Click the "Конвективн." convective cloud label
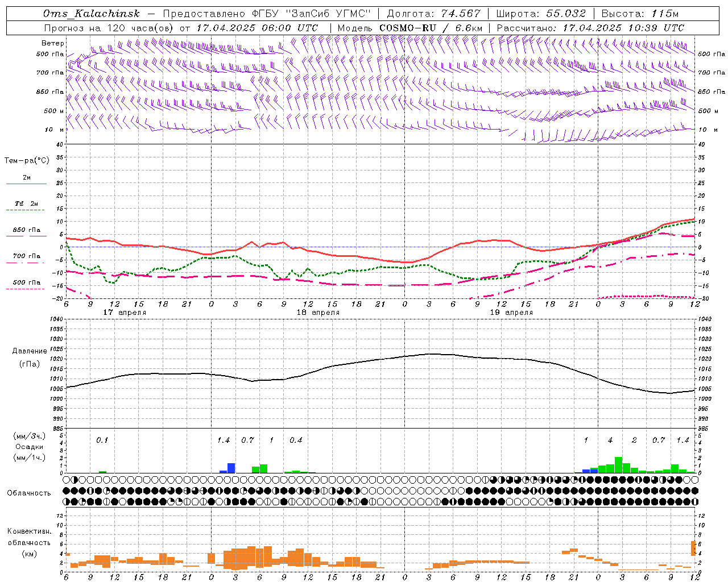This screenshot has width=728, height=582. [x=29, y=531]
